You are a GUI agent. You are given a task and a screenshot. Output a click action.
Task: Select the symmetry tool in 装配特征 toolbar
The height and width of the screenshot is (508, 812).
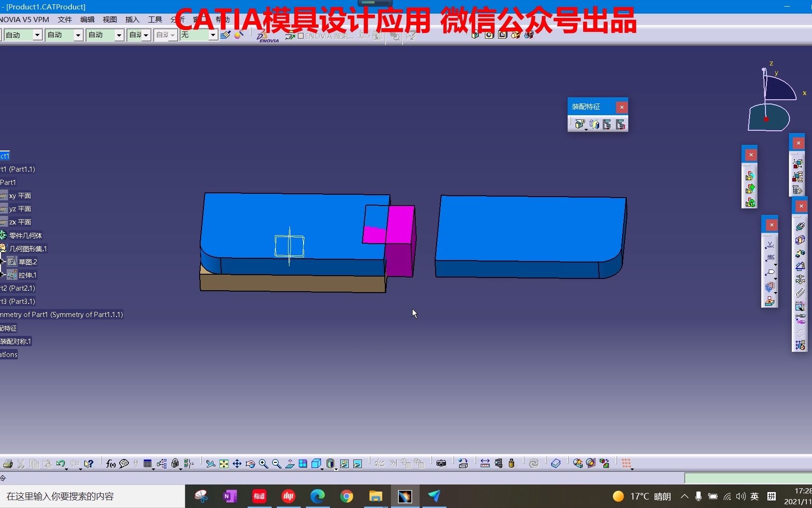click(593, 124)
